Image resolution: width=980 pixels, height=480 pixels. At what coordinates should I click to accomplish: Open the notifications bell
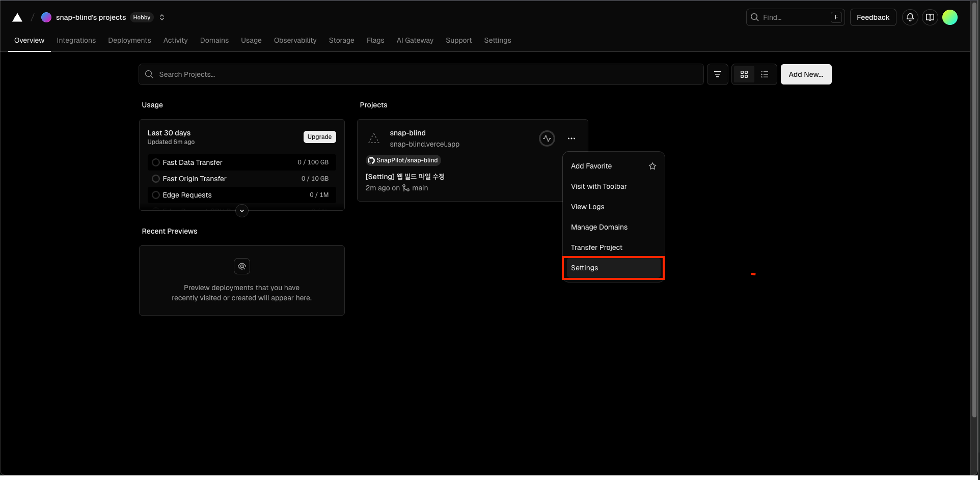coord(910,17)
